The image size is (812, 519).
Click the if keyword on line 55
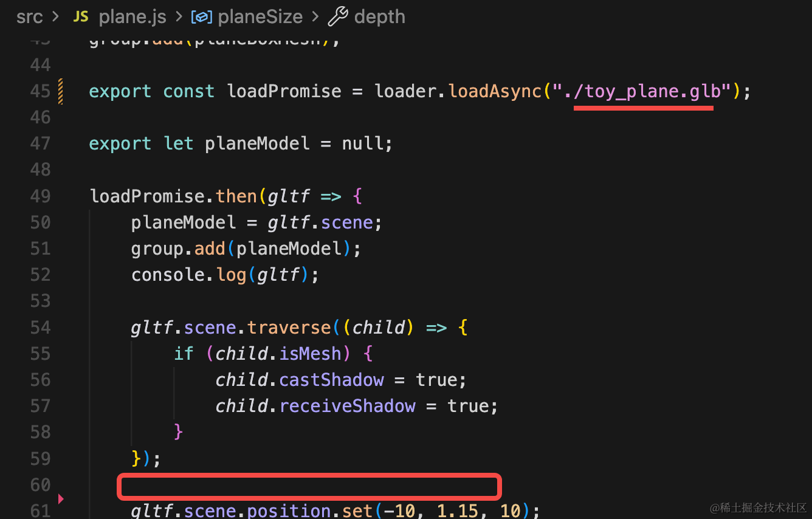click(184, 354)
